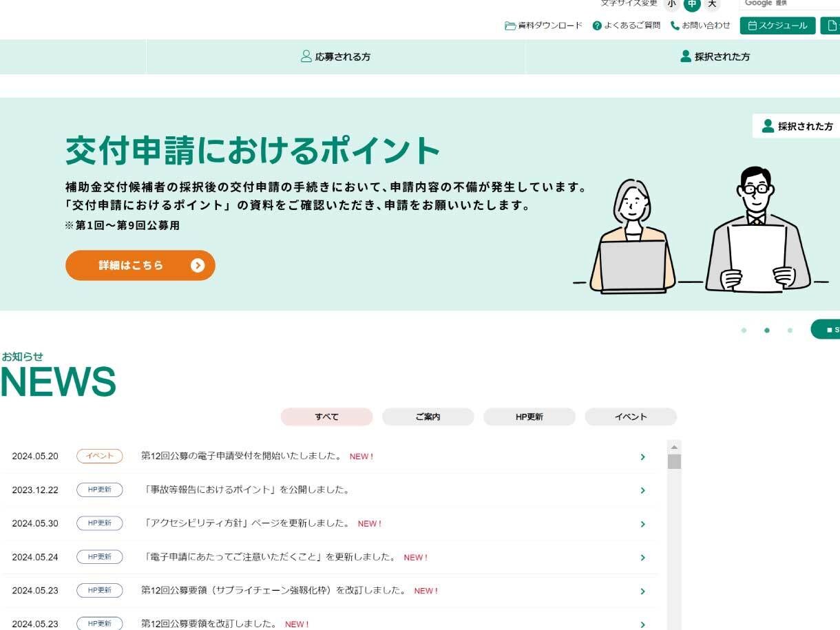Set text size to 大
The height and width of the screenshot is (630, 840).
click(x=712, y=4)
